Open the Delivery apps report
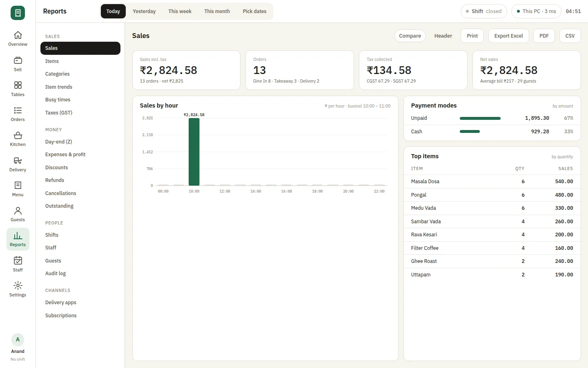Screen dimensions: 588x368 80,303
